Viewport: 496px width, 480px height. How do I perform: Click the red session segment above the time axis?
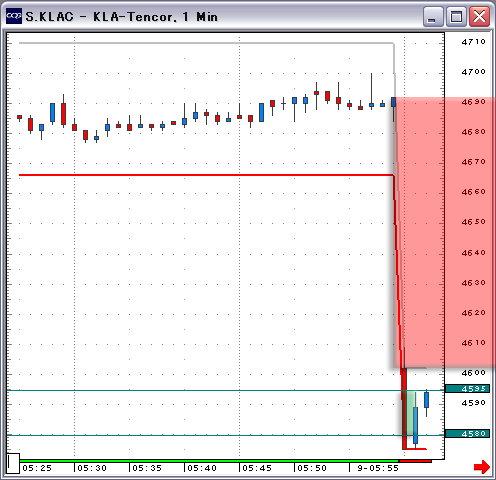[x=415, y=461]
